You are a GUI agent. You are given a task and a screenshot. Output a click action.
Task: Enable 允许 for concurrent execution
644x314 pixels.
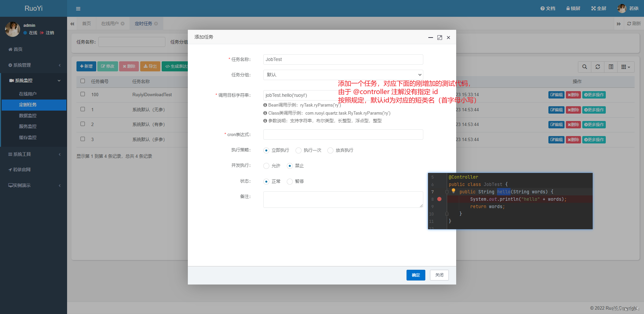click(x=267, y=166)
